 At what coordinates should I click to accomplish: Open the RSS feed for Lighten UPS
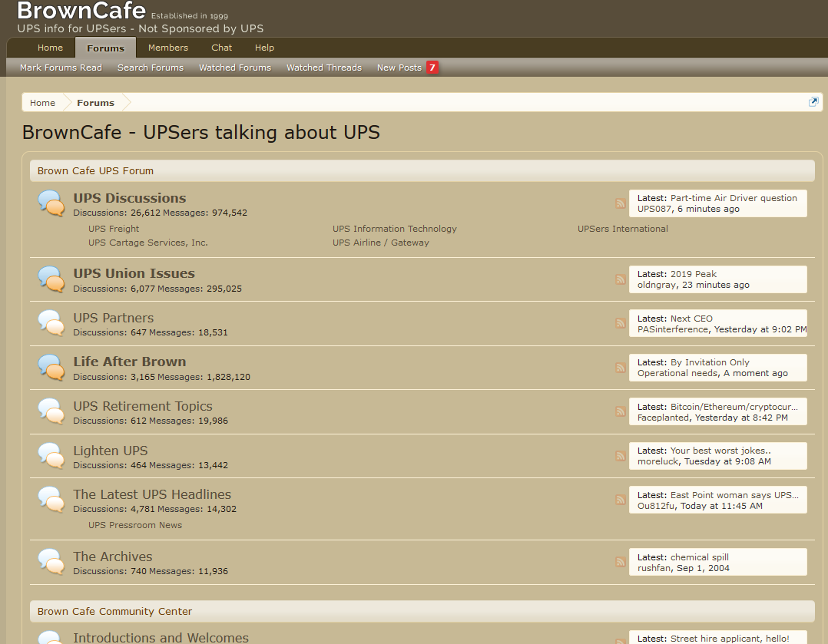621,455
